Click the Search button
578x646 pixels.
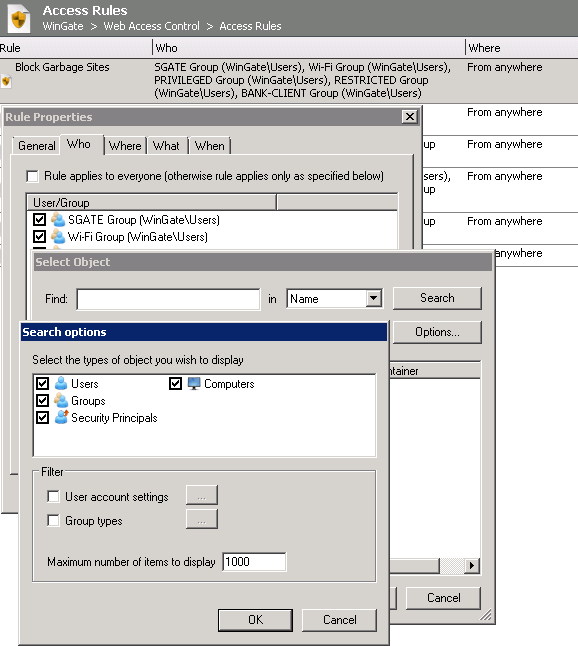click(x=437, y=298)
